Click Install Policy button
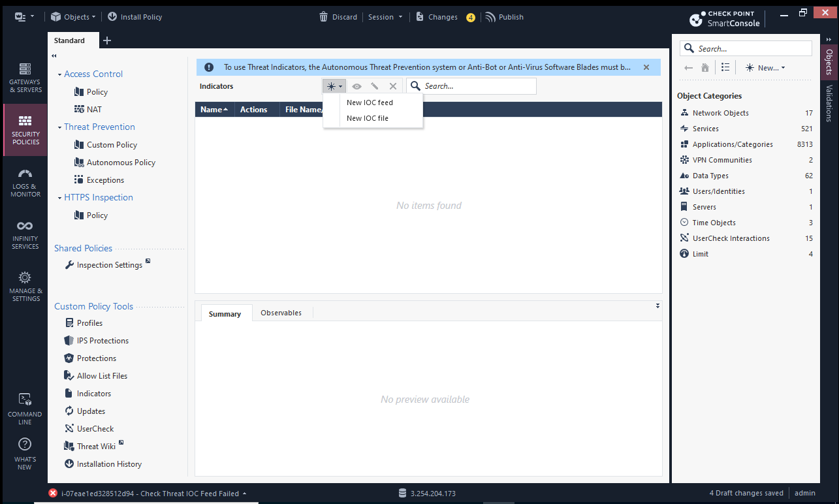 click(x=135, y=17)
